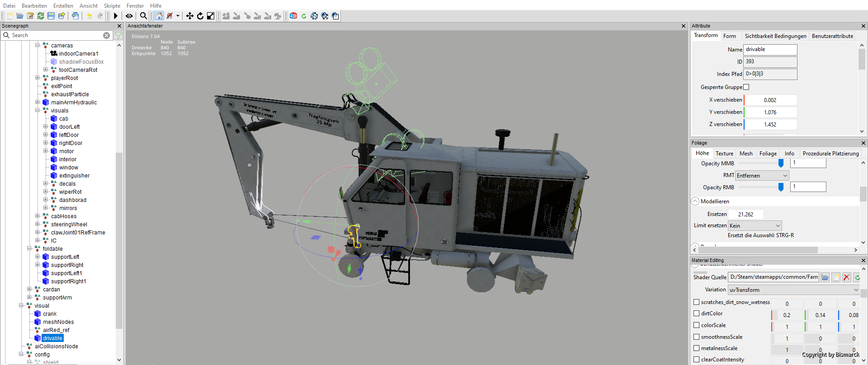Switch to Prozedurale Platzierung tab

(x=830, y=154)
